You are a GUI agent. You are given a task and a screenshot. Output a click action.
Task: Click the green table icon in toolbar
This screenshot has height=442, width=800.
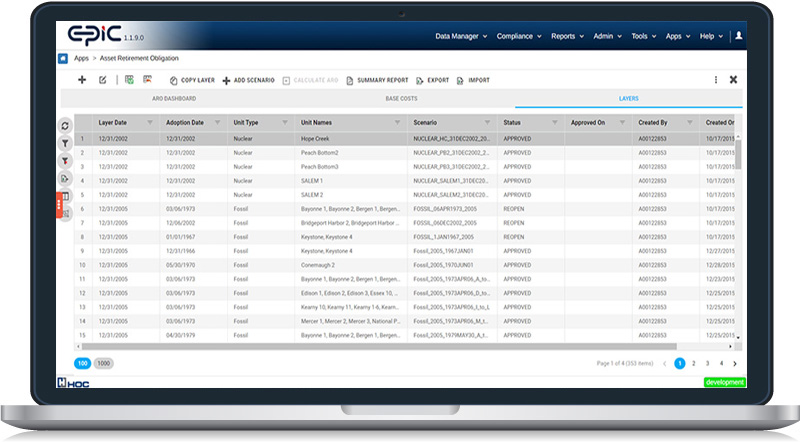(x=129, y=80)
